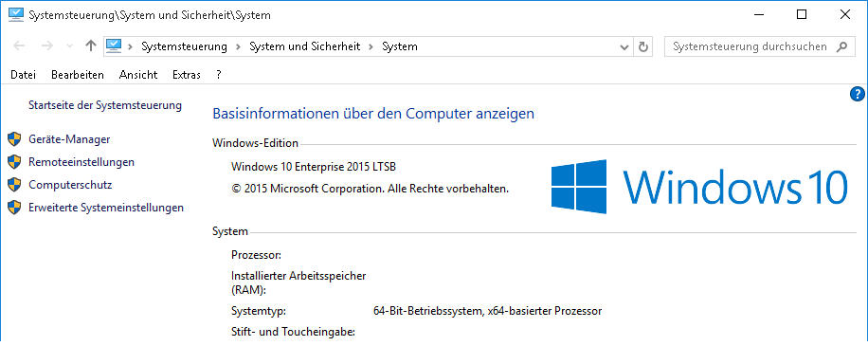Click the computer icon in address bar
This screenshot has width=868, height=346.
coord(114,46)
